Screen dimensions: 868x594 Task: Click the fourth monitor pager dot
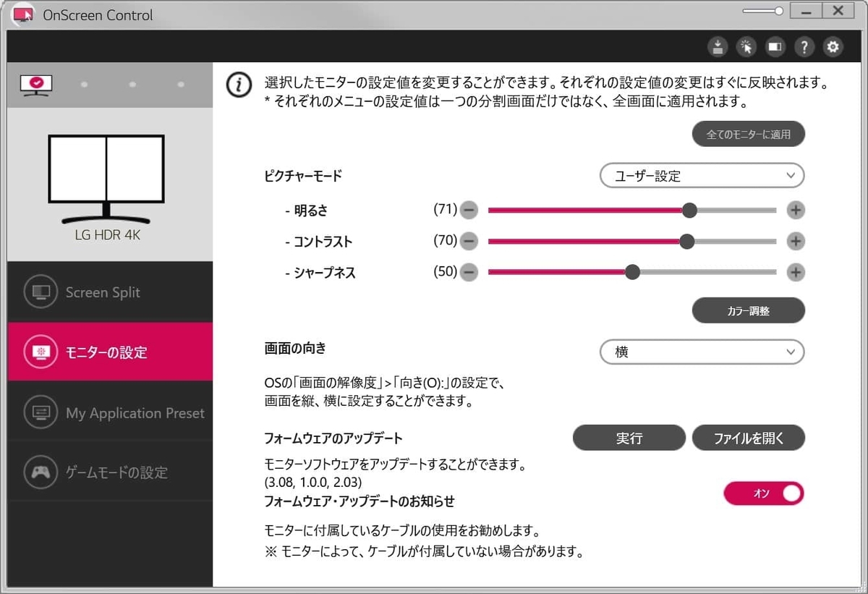point(181,85)
